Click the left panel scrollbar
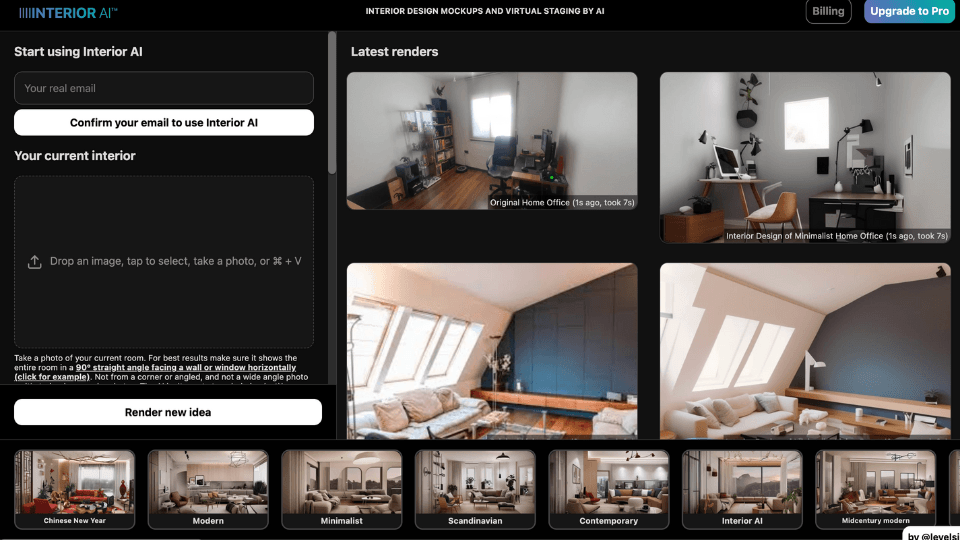 (332, 103)
